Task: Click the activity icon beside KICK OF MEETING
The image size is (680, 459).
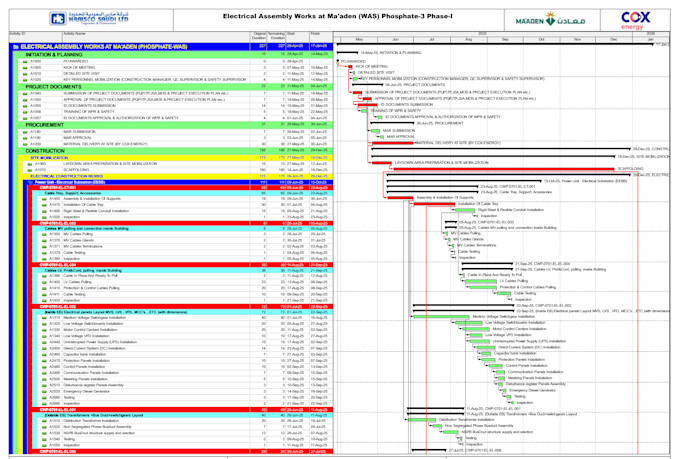Action: point(25,68)
